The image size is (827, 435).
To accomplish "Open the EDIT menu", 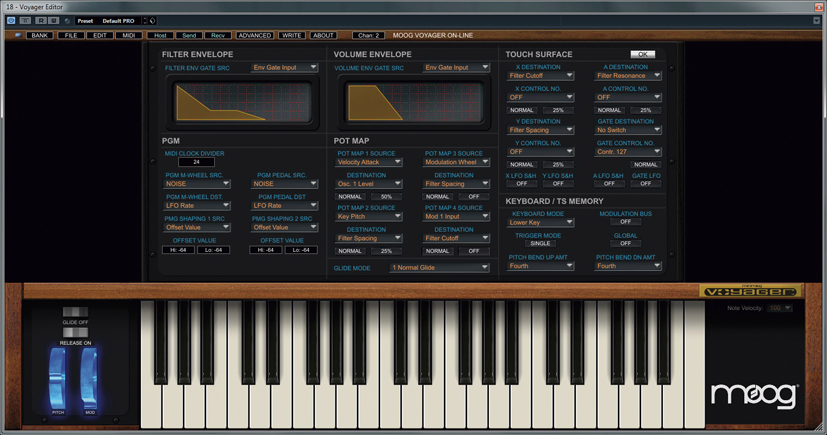I will pyautogui.click(x=100, y=35).
